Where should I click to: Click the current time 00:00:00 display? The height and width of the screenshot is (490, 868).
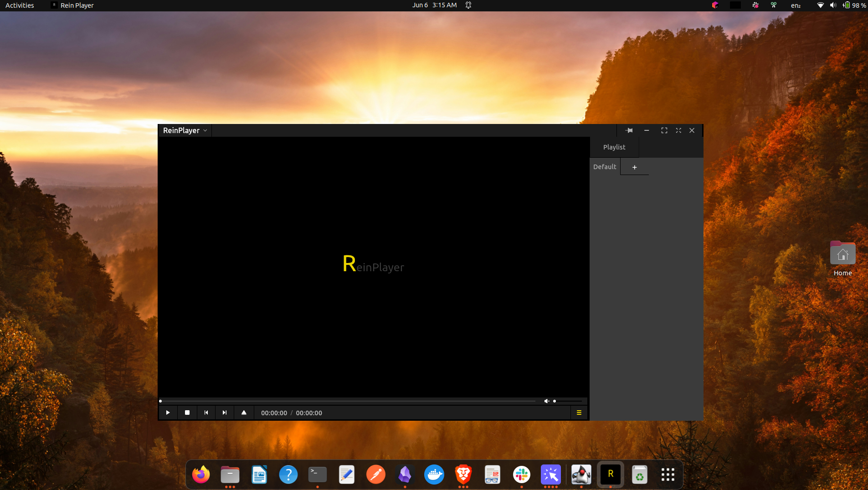tap(274, 413)
